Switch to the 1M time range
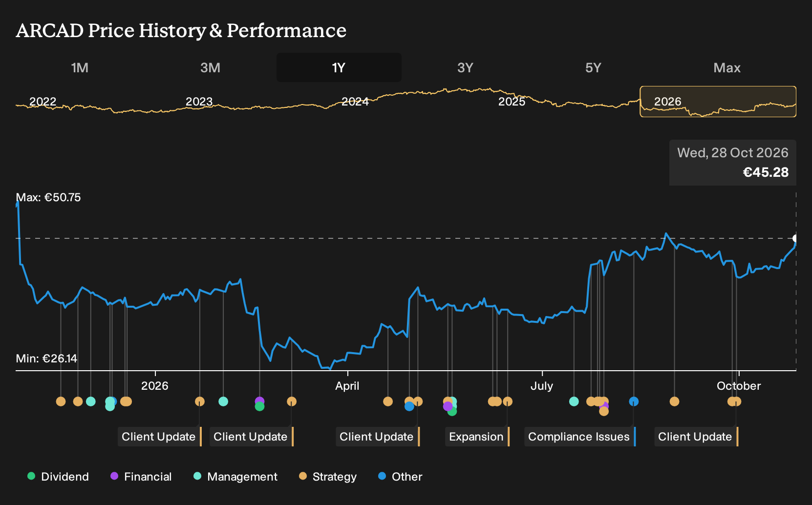Screen dimensions: 812x505 tap(80, 68)
